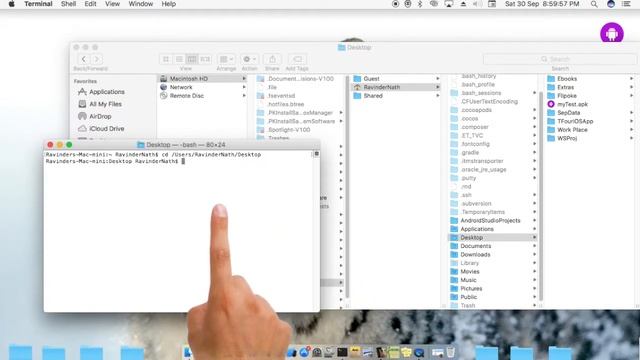Select the Downloads folder
640x360 pixels.
pos(493,255)
